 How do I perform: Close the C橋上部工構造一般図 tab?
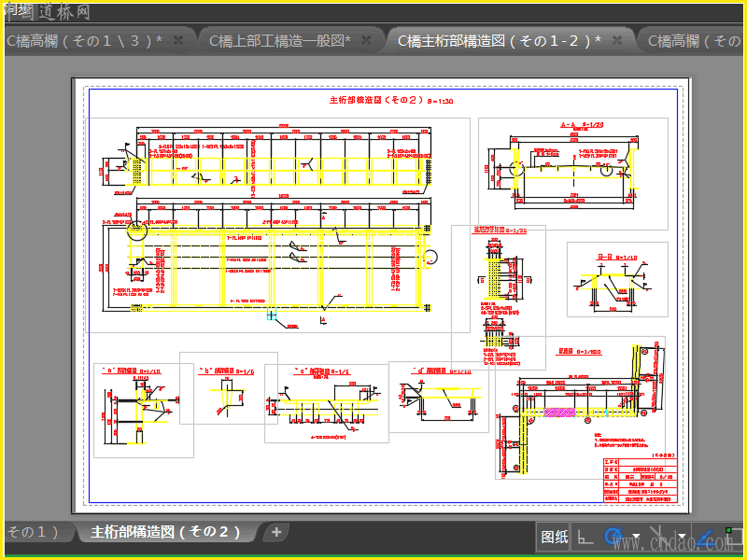tap(366, 40)
